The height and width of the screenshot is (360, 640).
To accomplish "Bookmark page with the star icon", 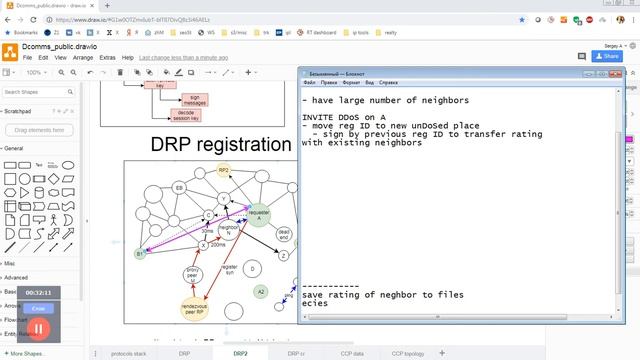I will 522,20.
